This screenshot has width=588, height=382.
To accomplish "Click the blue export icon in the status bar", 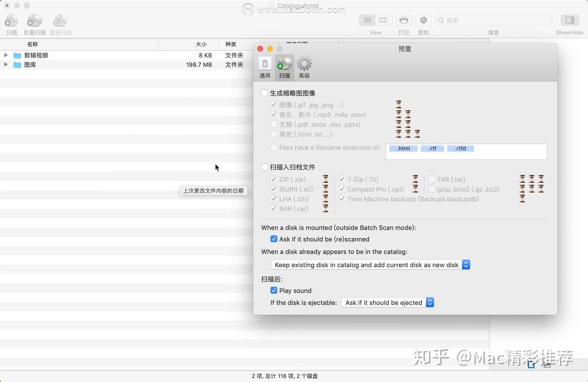I will 531,365.
